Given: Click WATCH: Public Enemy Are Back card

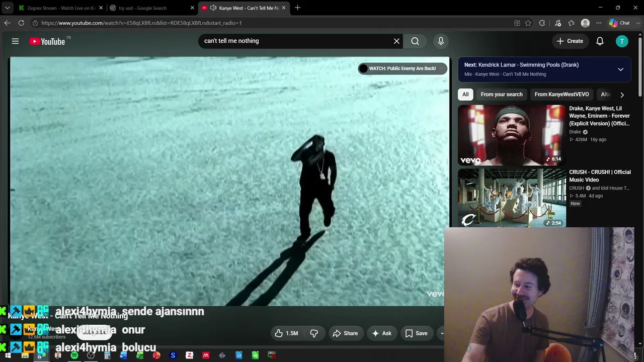Looking at the screenshot, I should tap(402, 68).
